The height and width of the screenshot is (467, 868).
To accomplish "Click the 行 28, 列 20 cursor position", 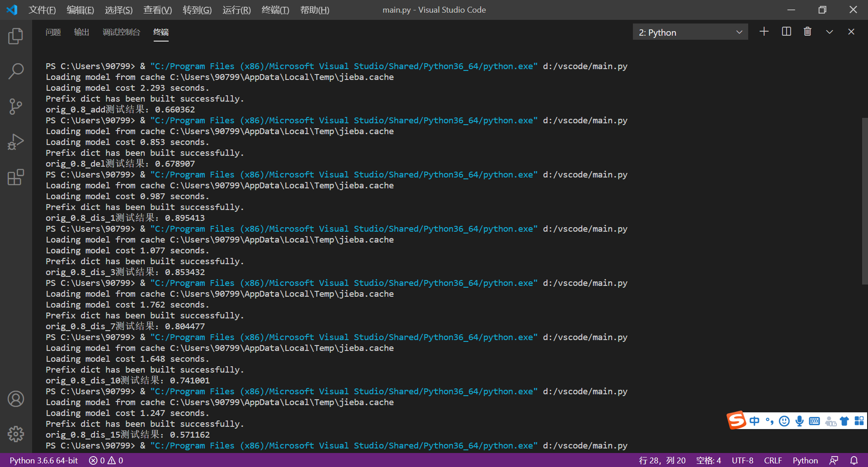I will point(662,460).
